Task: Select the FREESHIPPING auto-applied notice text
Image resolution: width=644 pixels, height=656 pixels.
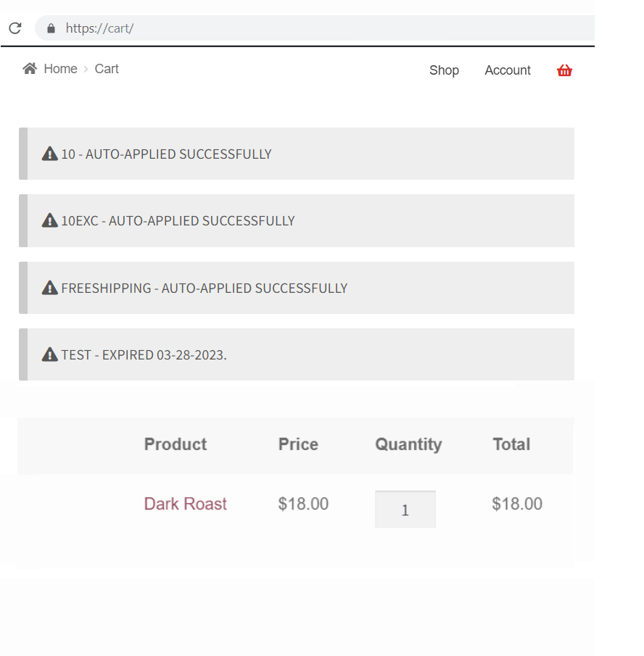Action: pos(205,288)
